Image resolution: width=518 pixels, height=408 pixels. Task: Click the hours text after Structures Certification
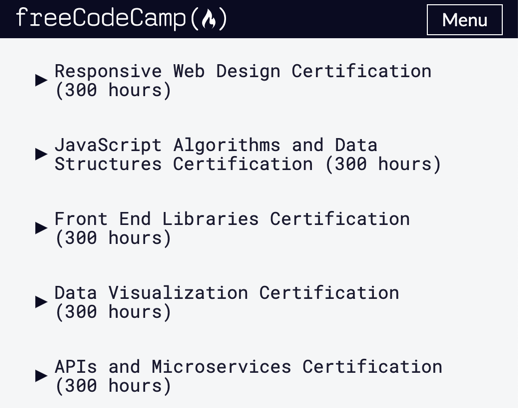383,164
